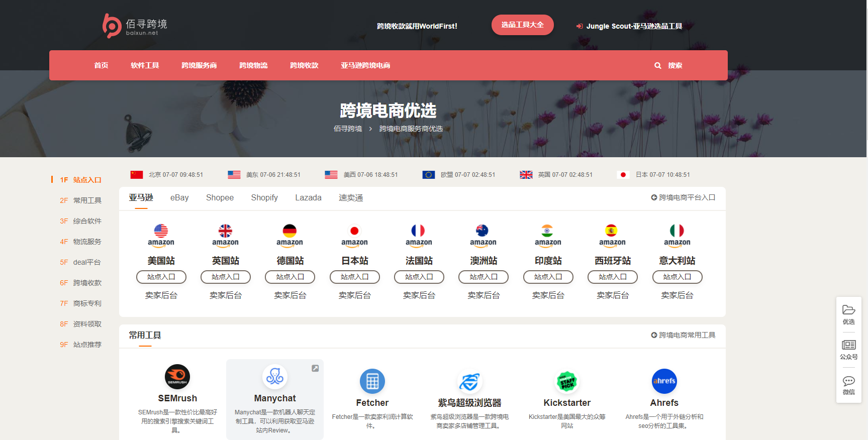Jump to 1F 站点入口 section
This screenshot has height=440, width=868.
[80, 180]
